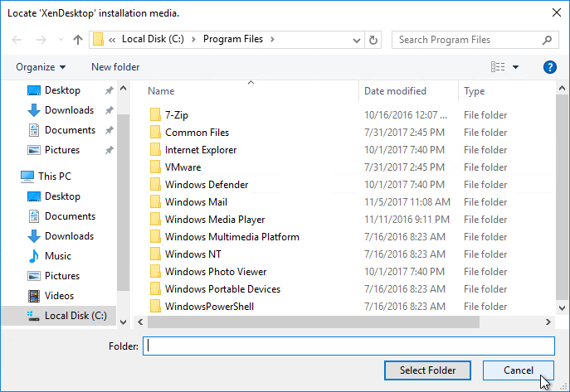
Task: Select the Common Files folder
Action: click(x=197, y=133)
